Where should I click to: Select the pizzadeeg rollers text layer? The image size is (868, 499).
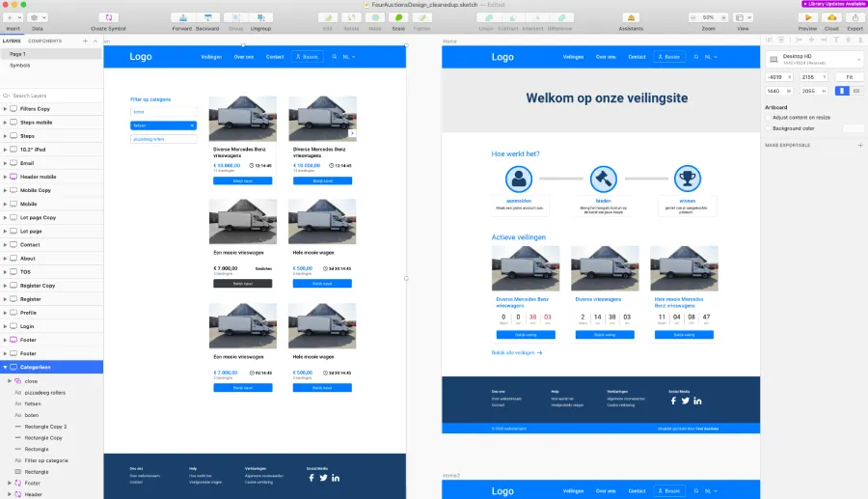coord(51,393)
